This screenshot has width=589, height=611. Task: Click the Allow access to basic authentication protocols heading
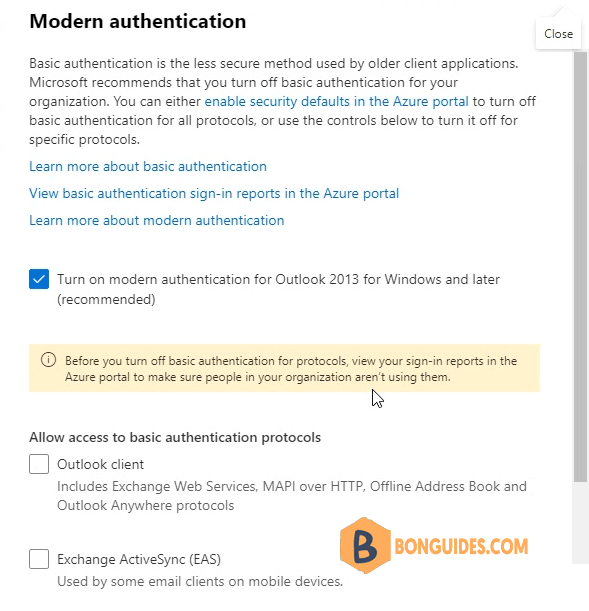[175, 438]
